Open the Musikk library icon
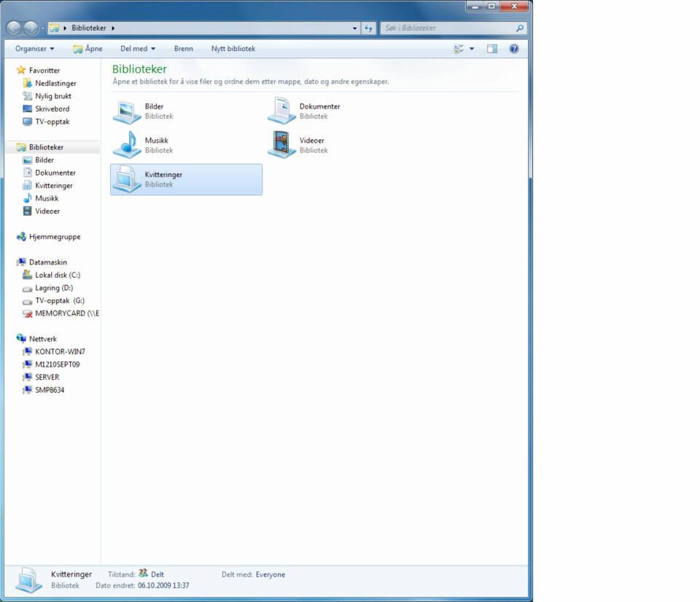The height and width of the screenshot is (602, 700). pos(127,145)
